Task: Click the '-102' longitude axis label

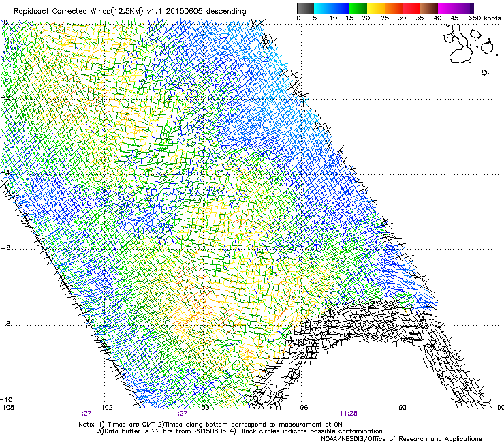Action: click(105, 408)
